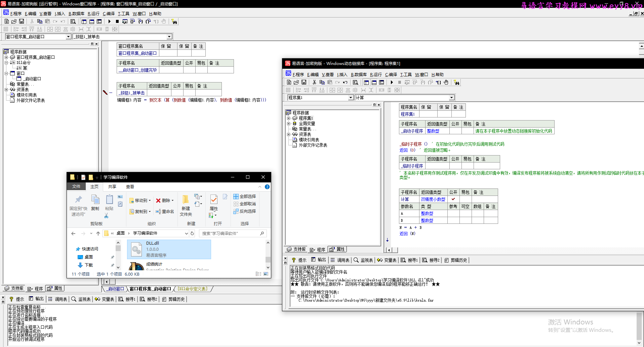Click the Copy (复制) icon in Explorer ribbon

pos(95,202)
